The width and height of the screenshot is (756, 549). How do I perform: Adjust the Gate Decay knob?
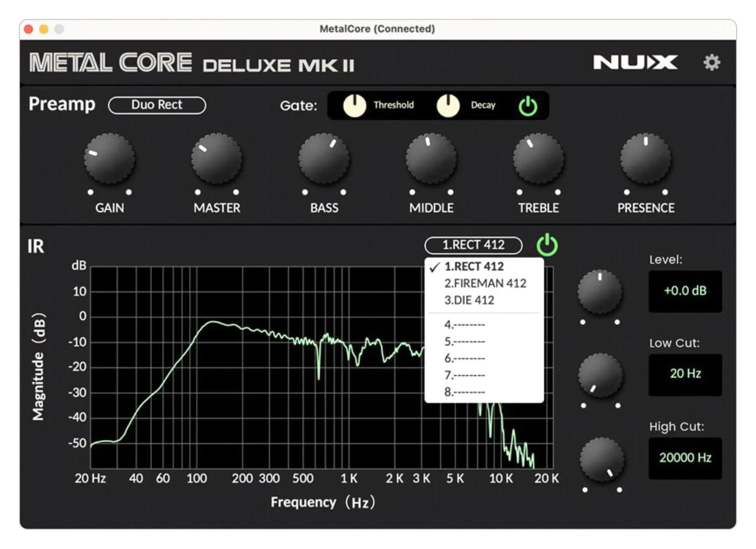click(448, 105)
